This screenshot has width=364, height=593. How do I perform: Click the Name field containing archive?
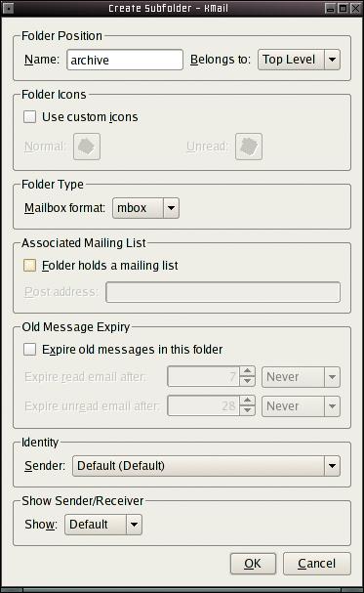[x=125, y=60]
